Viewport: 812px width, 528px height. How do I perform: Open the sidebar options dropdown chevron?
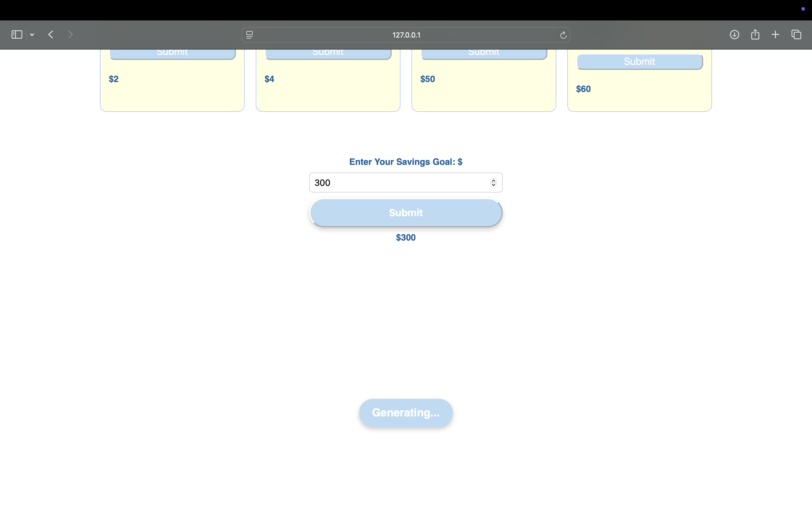click(x=32, y=35)
